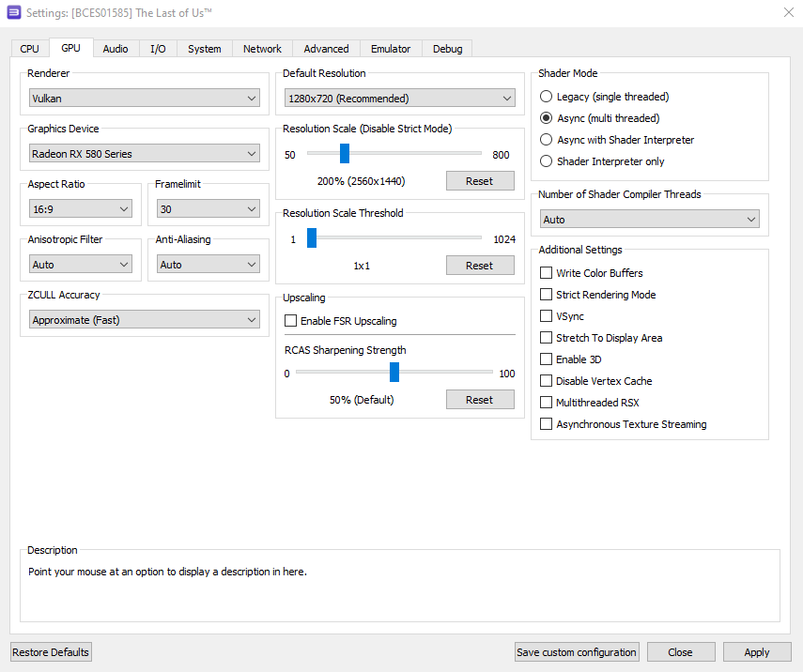Image resolution: width=803 pixels, height=672 pixels.
Task: Switch to the CPU tab
Action: [30, 49]
